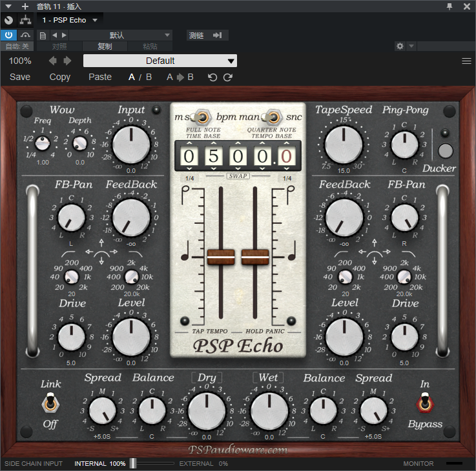The height and width of the screenshot is (471, 476).
Task: Click the right feedback routing down arrow
Action: point(375,261)
